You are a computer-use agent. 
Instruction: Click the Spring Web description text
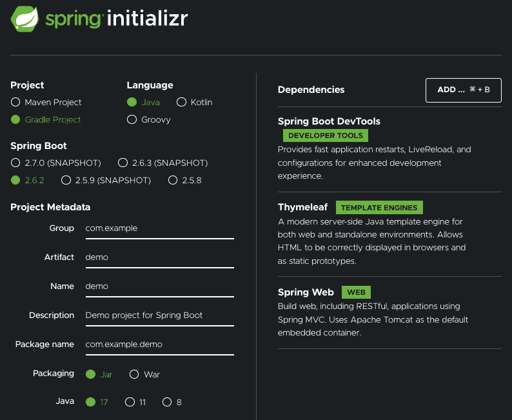tap(373, 319)
